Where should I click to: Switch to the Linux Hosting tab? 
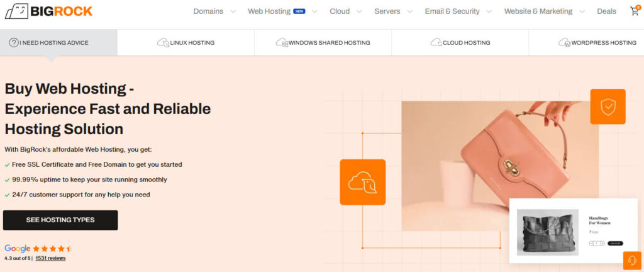186,42
